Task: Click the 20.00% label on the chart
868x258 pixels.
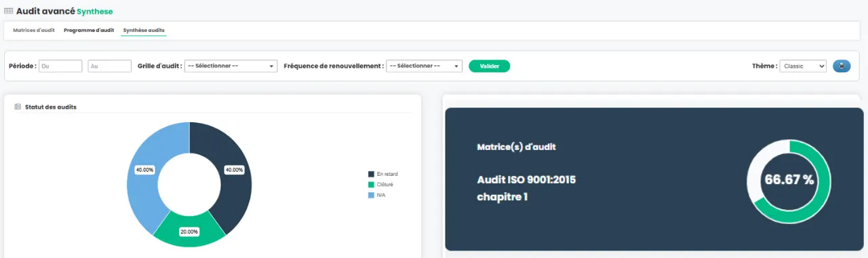Action: (x=189, y=232)
